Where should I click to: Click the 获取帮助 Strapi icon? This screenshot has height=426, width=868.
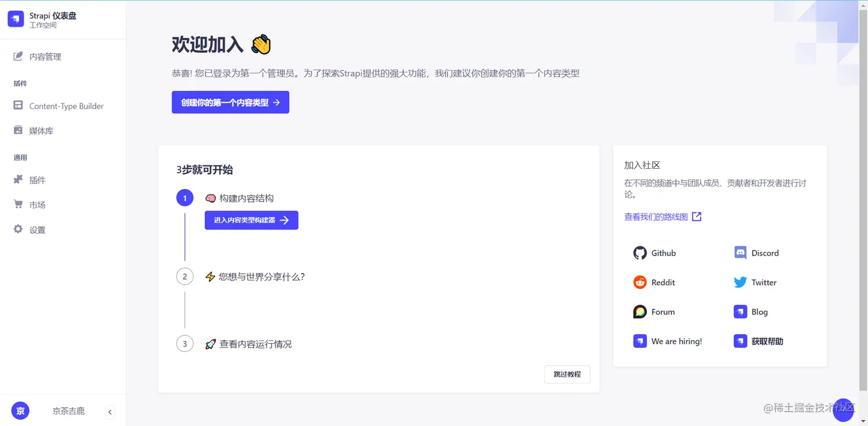[x=741, y=341]
